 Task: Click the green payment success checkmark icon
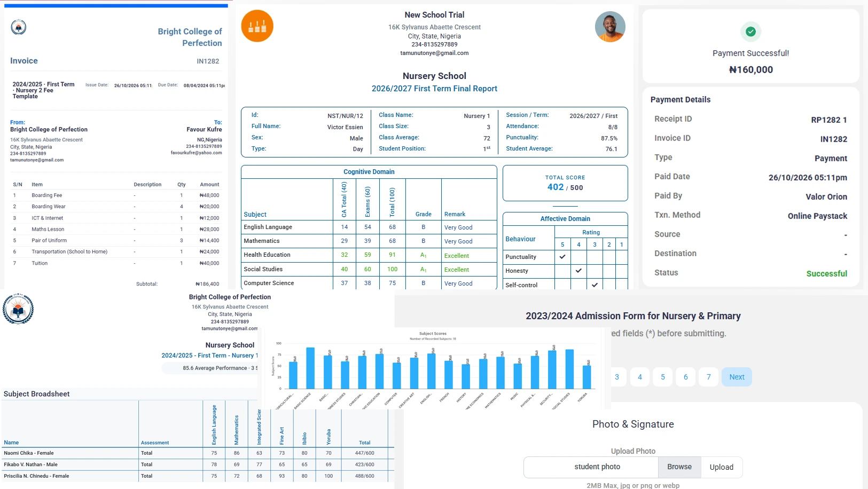pyautogui.click(x=750, y=31)
